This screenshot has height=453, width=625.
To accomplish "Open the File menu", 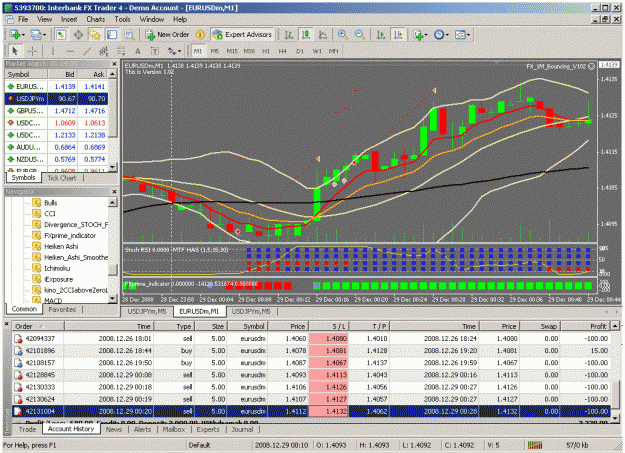I will coord(23,19).
